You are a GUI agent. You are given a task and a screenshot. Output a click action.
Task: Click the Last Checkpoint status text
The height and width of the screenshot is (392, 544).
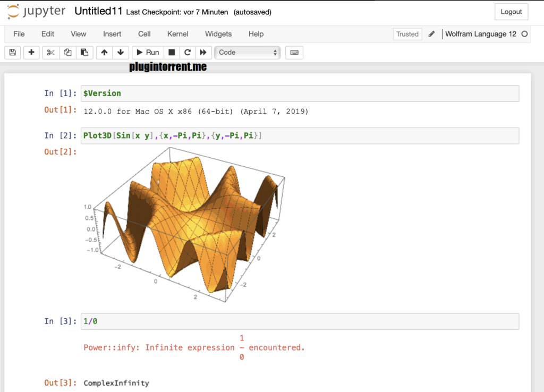[x=177, y=12]
